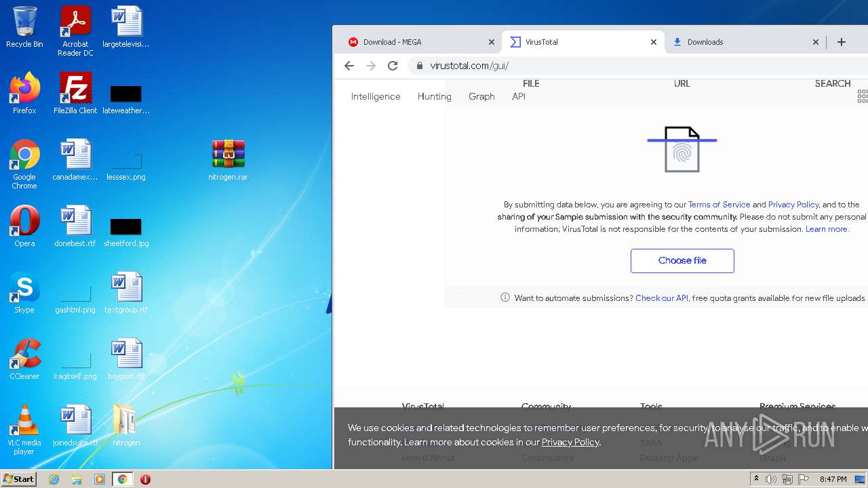
Task: Click the Chrome back arrow button
Action: point(349,66)
